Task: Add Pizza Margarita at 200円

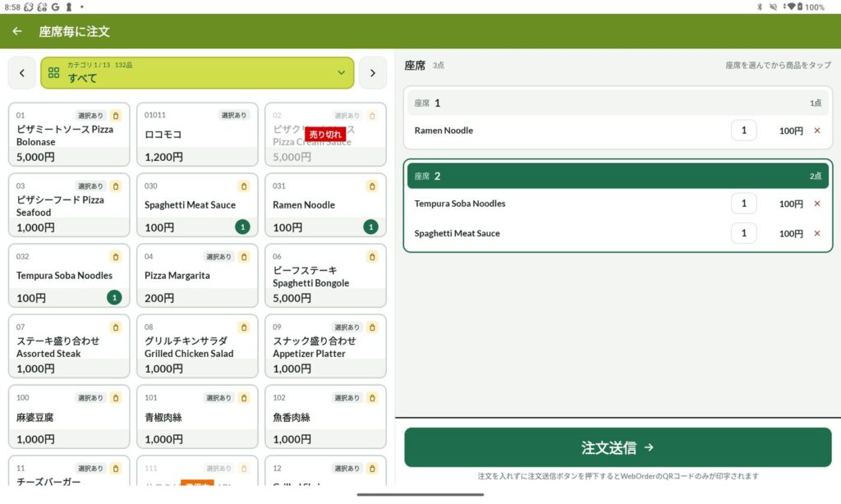Action: pyautogui.click(x=197, y=276)
